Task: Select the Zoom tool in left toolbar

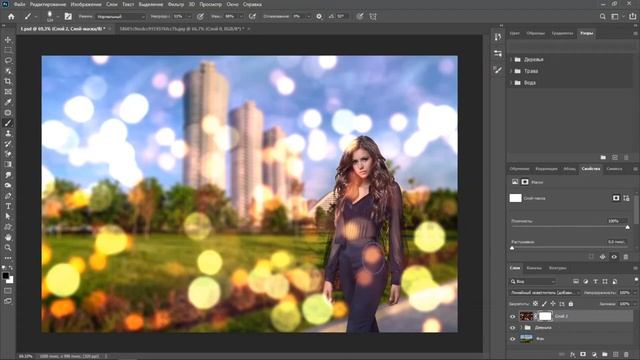Action: 8,248
